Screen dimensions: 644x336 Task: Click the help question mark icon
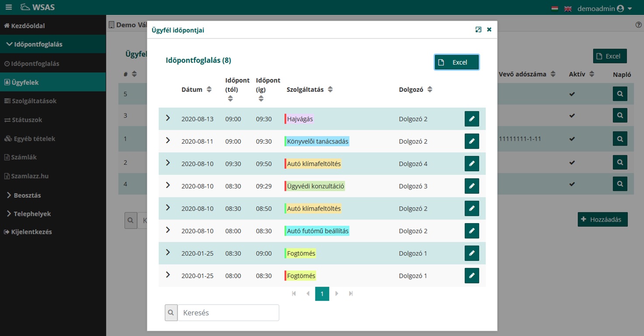(x=638, y=25)
